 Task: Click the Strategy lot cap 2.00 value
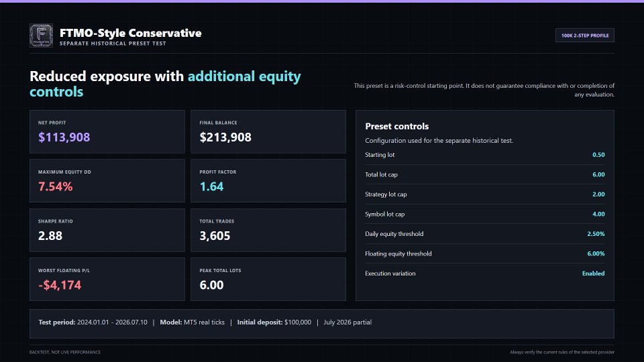click(598, 194)
